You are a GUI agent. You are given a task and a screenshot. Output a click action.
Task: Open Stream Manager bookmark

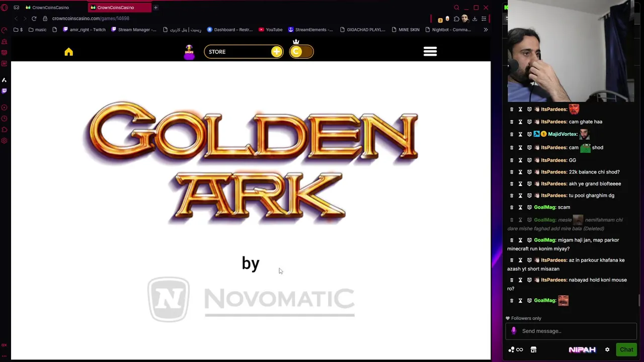[134, 30]
